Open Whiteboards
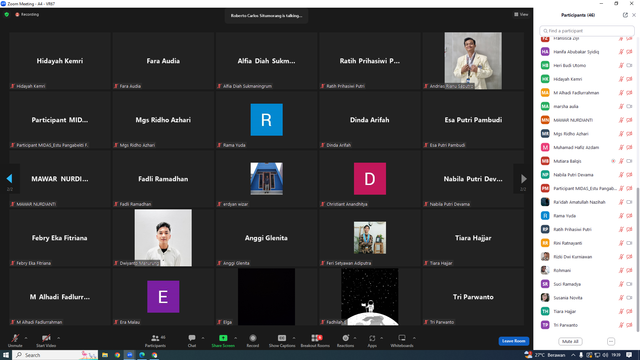The height and width of the screenshot is (360, 640). (x=402, y=340)
